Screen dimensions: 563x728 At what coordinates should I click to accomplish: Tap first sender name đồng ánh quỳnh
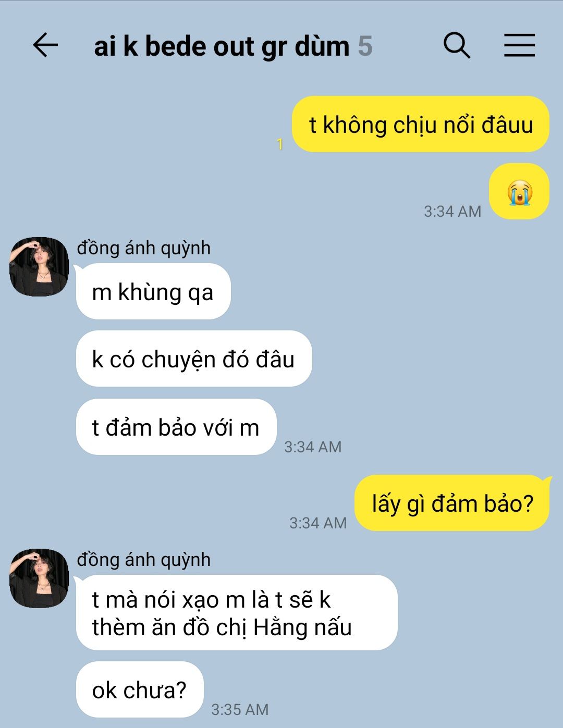tap(144, 248)
